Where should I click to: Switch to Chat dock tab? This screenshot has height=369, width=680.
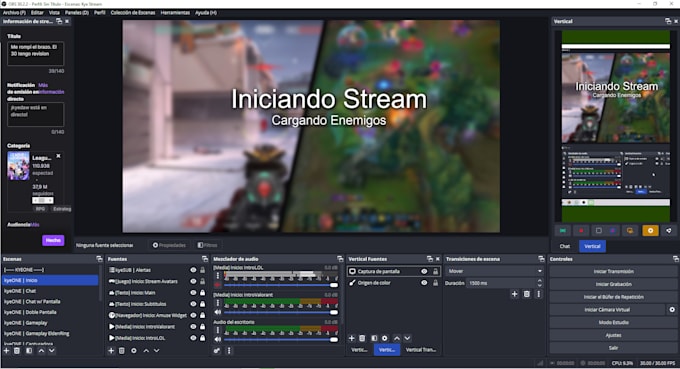click(565, 246)
